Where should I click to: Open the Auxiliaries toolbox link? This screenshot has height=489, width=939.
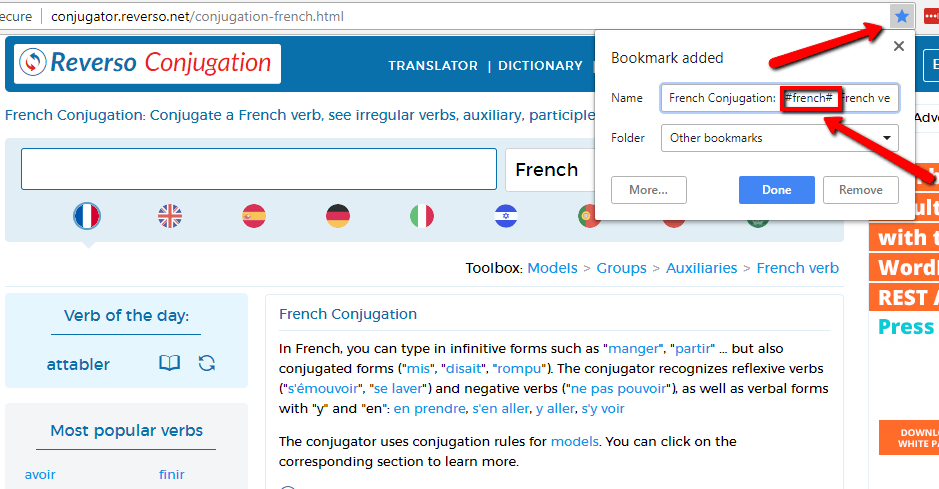click(x=702, y=268)
